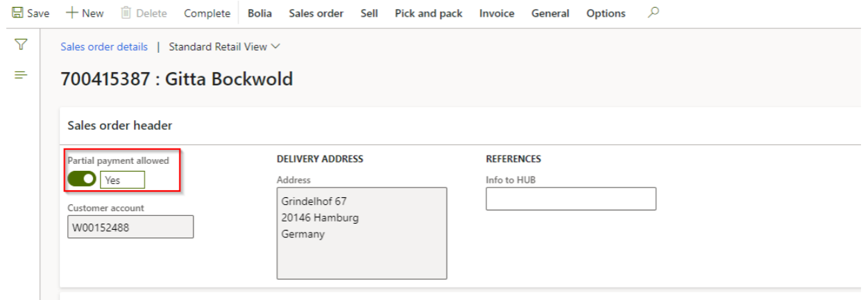868x300 pixels.
Task: Open the General tab
Action: click(x=550, y=13)
